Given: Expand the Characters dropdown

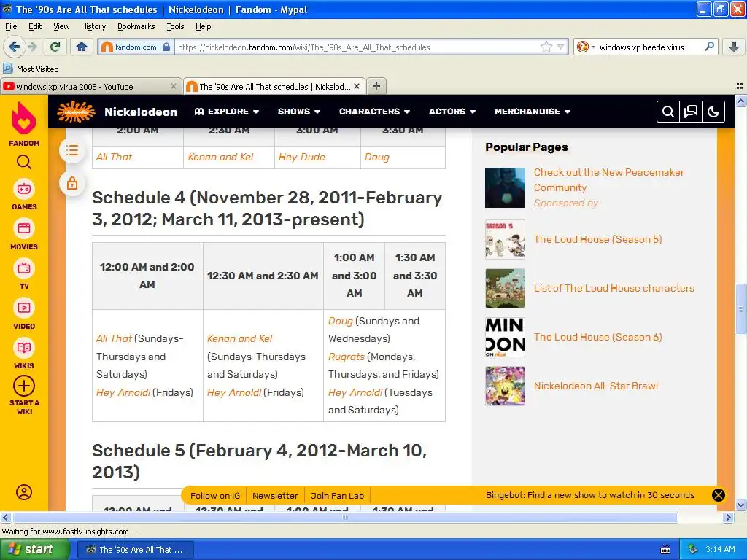Looking at the screenshot, I should [x=374, y=112].
